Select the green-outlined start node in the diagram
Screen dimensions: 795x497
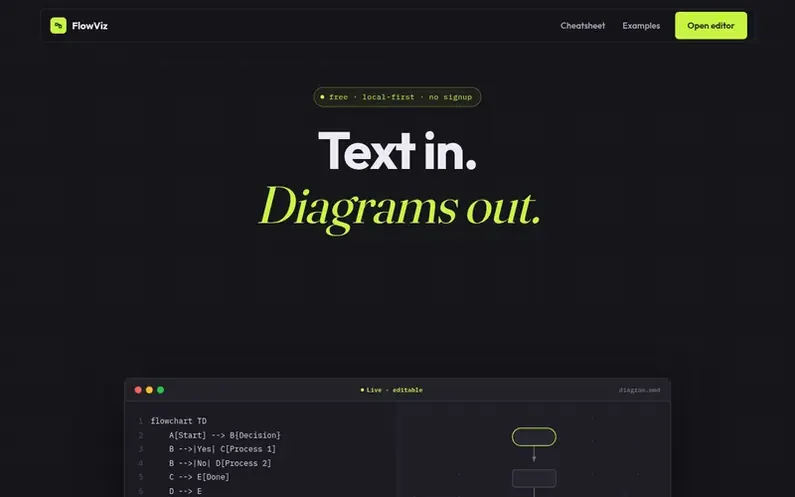[534, 437]
